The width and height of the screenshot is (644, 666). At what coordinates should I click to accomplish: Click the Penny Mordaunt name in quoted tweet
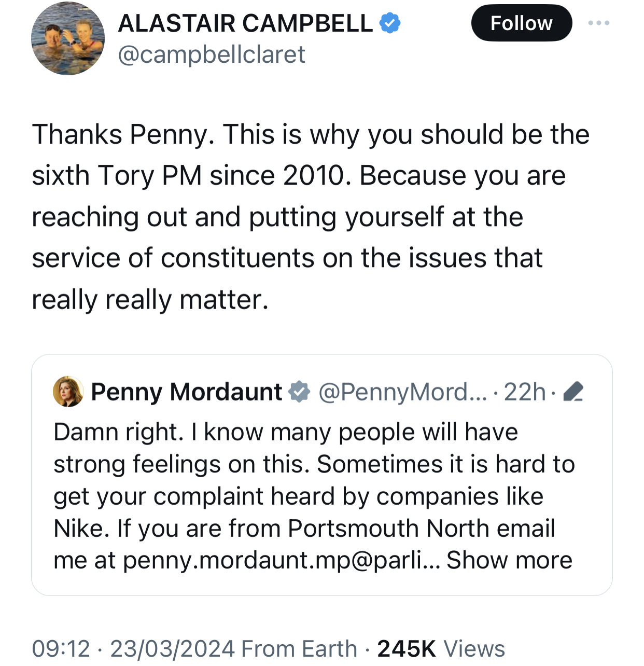tap(187, 392)
